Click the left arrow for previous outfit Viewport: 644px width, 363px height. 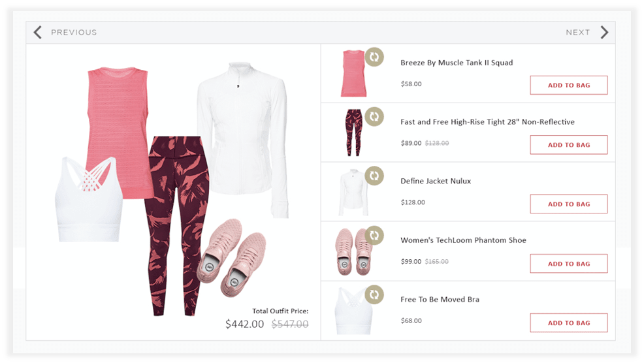[x=38, y=32]
